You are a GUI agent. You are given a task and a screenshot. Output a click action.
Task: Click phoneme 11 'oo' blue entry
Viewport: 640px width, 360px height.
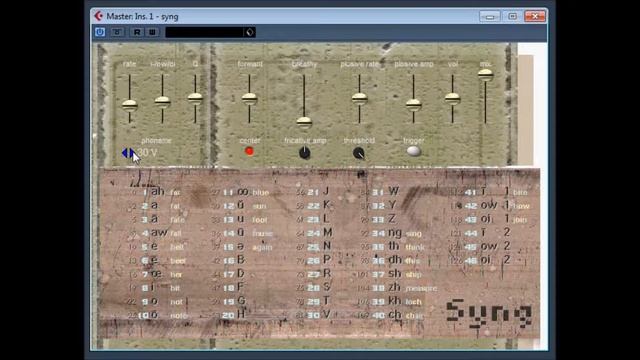(x=246, y=192)
